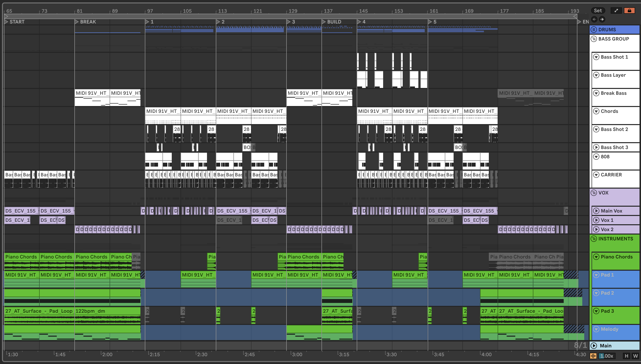Collapse the DRUMS group track

click(x=594, y=30)
